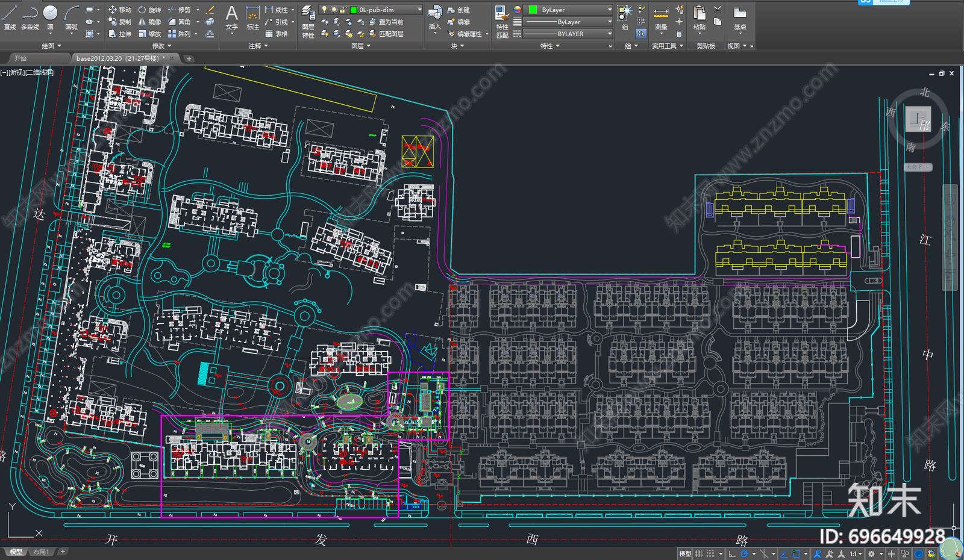Select the 标注 (Dimension) tool

pos(253,17)
